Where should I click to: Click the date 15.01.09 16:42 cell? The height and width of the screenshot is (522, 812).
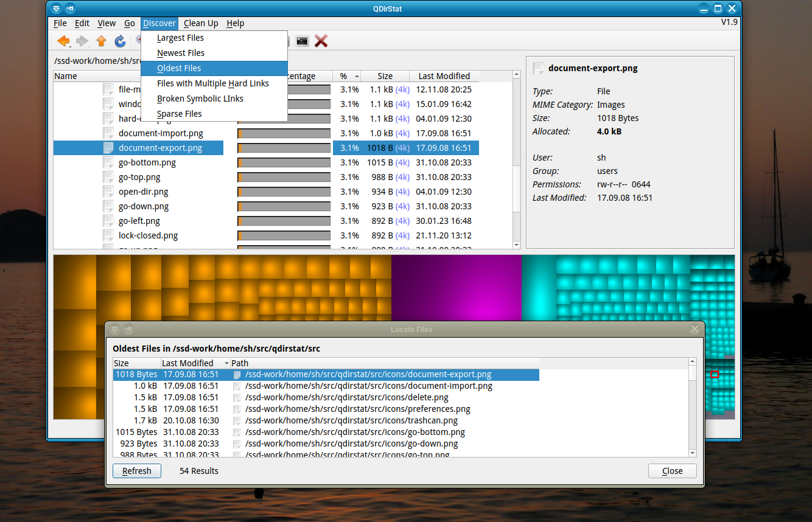[x=444, y=104]
